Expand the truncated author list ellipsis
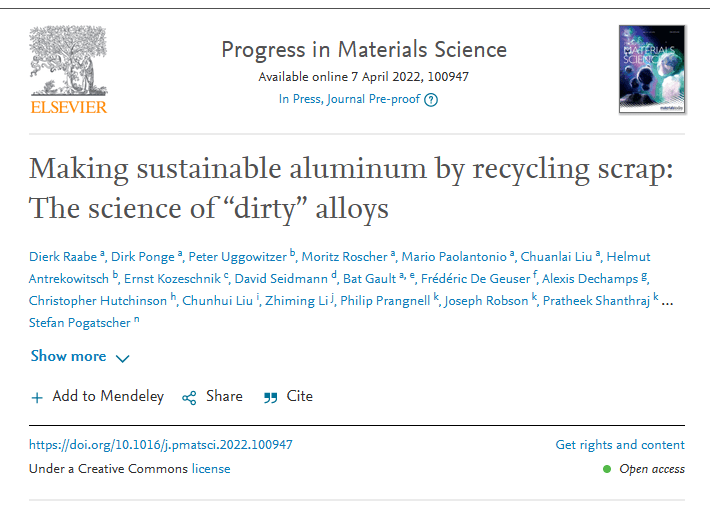710x513 pixels. coord(668,300)
